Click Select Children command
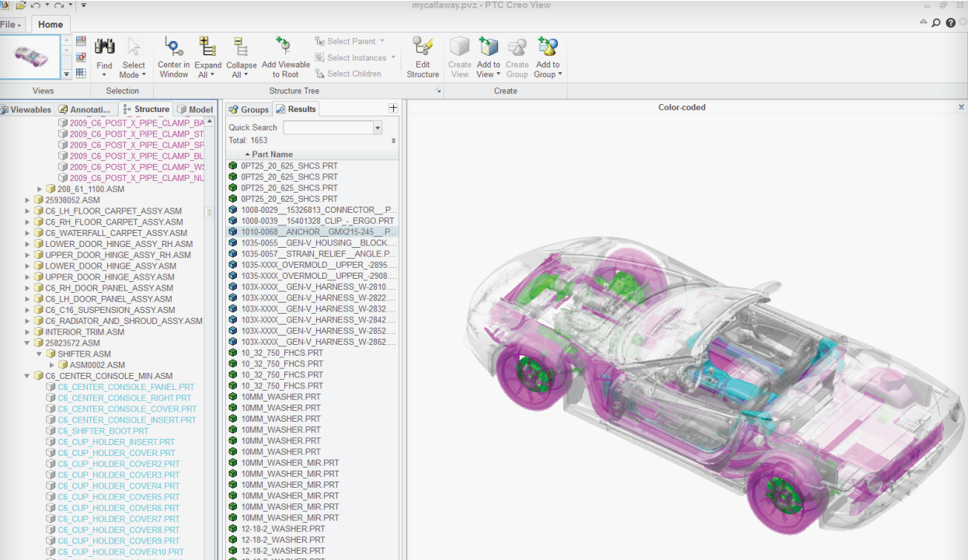This screenshot has width=968, height=560. coord(348,74)
